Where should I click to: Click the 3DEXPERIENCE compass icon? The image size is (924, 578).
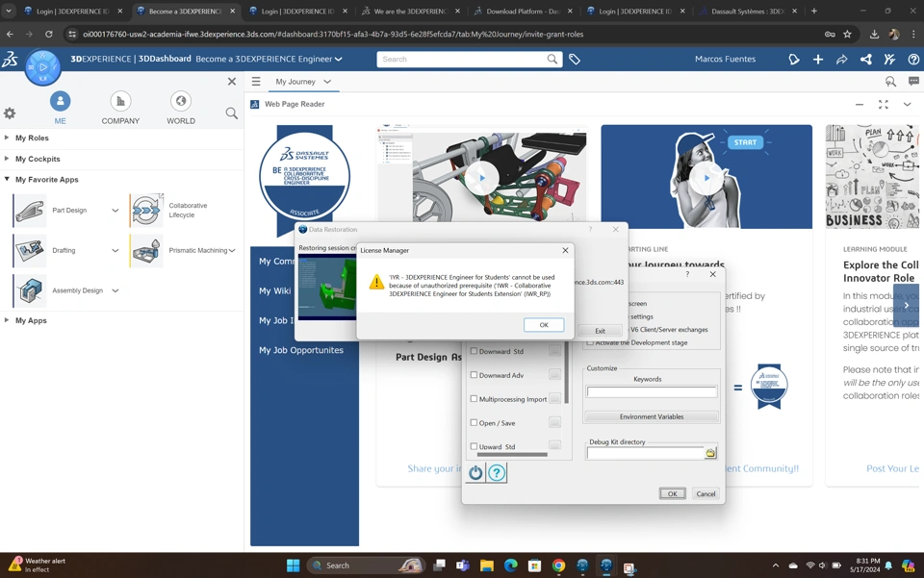pyautogui.click(x=42, y=67)
